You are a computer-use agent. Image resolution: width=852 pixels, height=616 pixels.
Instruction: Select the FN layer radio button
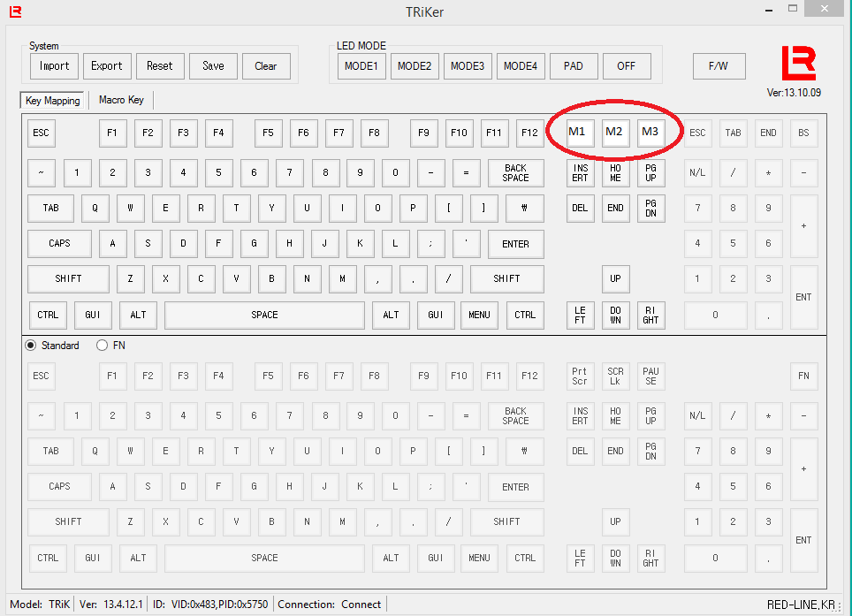[x=102, y=346]
